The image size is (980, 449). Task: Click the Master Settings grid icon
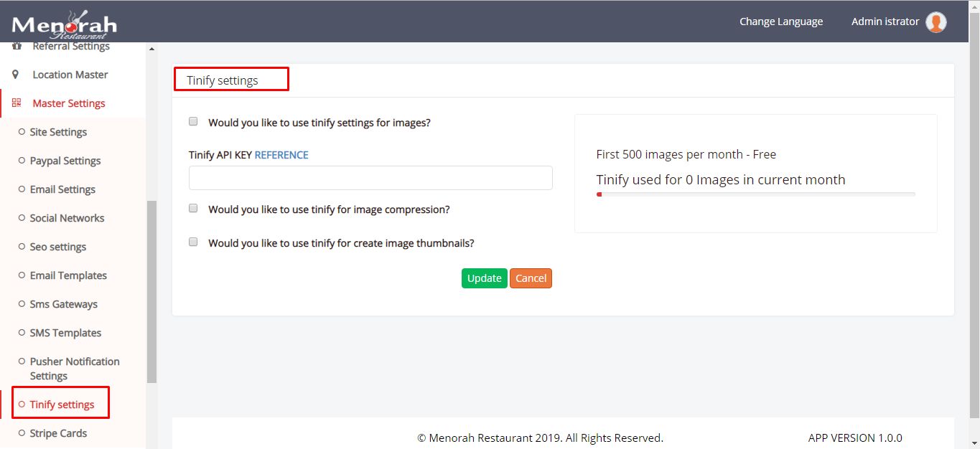pos(16,103)
